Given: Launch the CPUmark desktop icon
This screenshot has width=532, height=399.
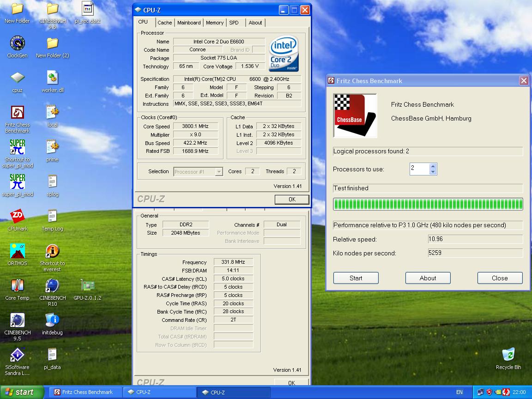Looking at the screenshot, I should (x=17, y=220).
